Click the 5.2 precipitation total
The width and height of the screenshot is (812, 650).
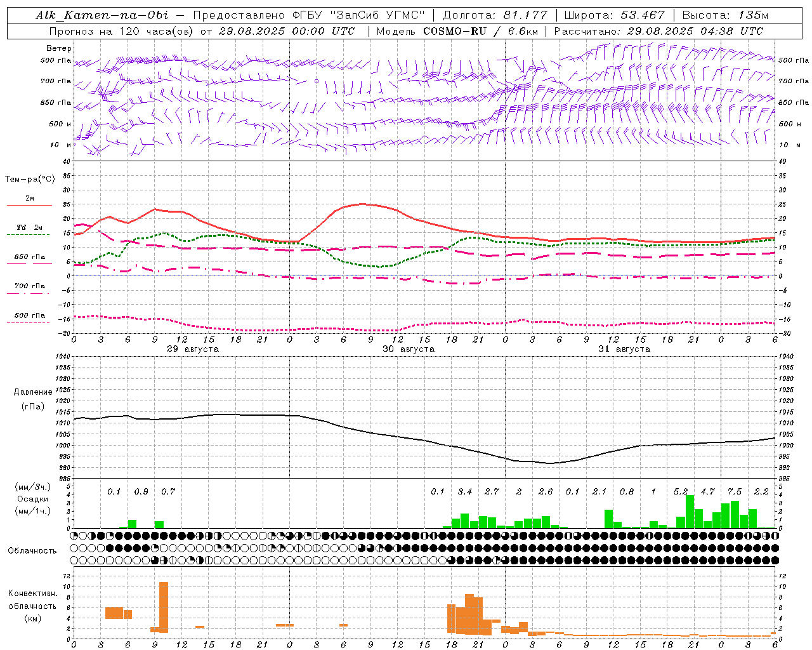(x=681, y=492)
